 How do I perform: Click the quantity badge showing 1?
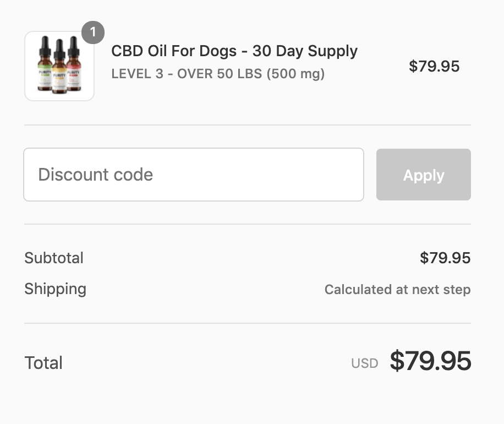pos(93,32)
